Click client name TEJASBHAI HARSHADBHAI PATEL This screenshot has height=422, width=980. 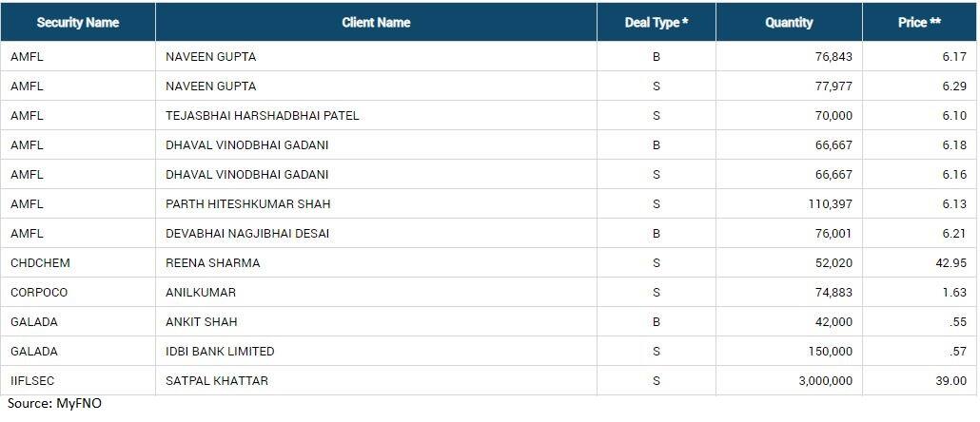point(263,116)
